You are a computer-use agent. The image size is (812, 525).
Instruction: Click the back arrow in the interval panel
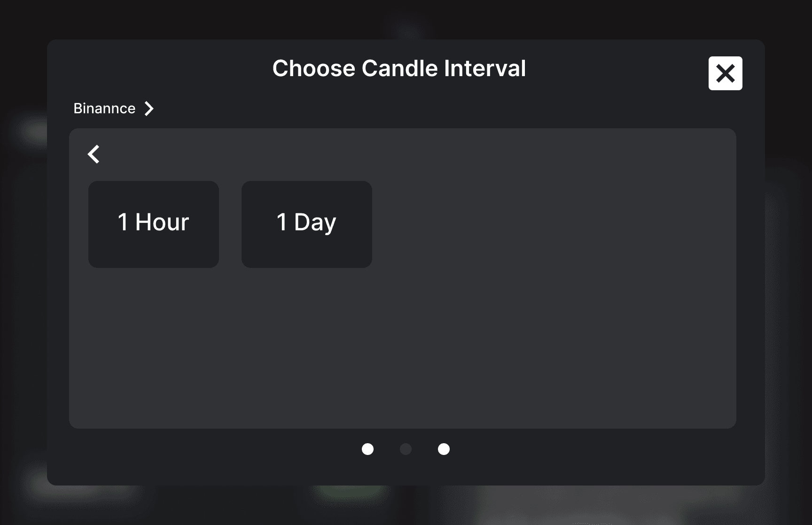click(94, 154)
